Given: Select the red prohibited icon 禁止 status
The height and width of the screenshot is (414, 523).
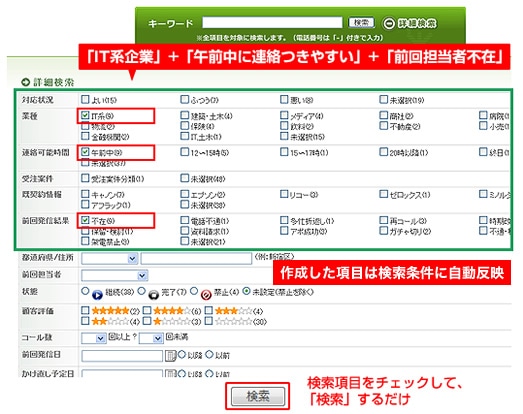Looking at the screenshot, I should 206,295.
